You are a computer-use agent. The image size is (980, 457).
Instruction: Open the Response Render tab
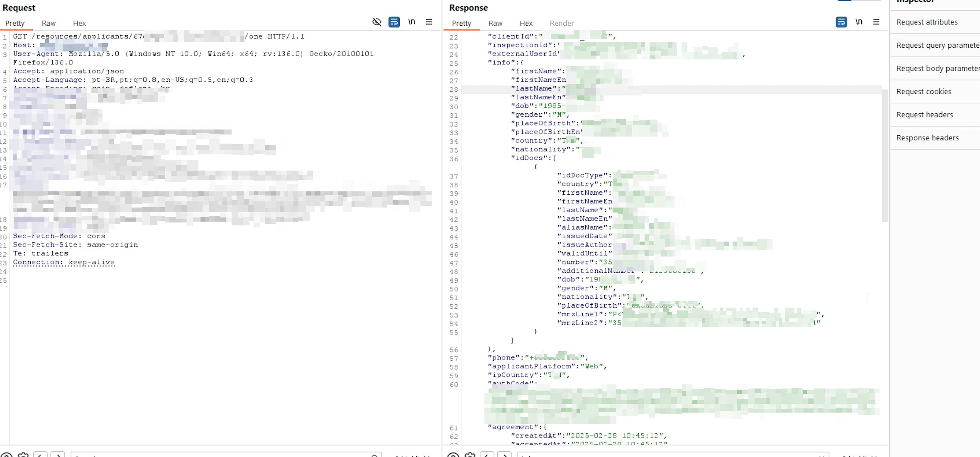[x=561, y=23]
